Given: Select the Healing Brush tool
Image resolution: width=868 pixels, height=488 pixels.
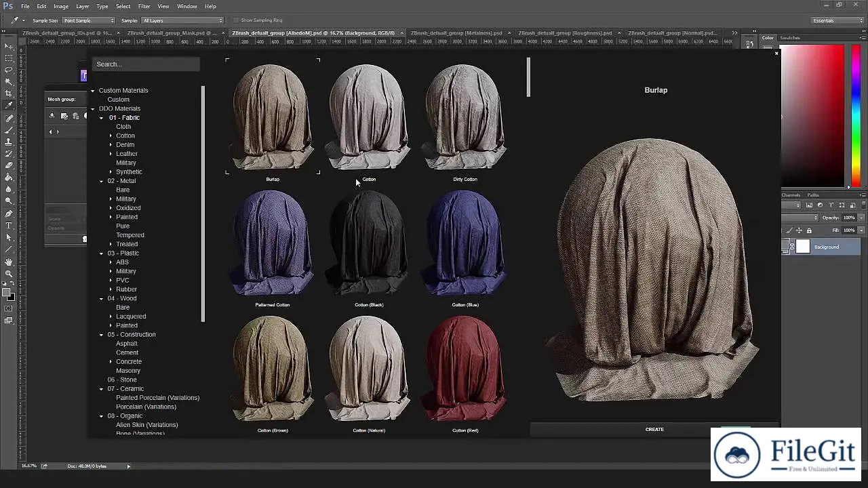Looking at the screenshot, I should click(9, 118).
